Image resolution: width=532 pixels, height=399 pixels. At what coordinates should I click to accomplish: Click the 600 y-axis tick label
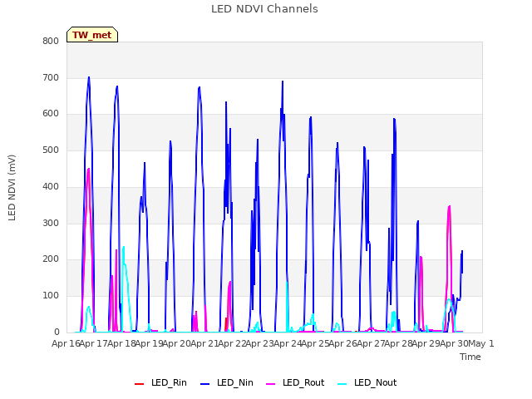tap(51, 114)
